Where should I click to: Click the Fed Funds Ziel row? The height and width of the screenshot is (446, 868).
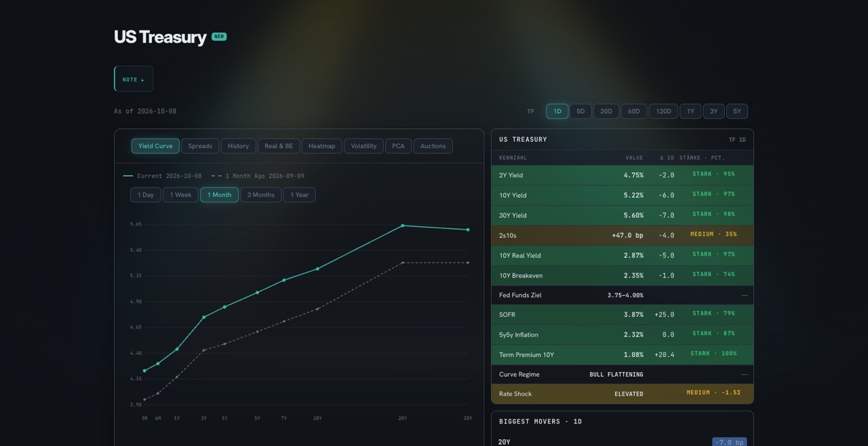pos(622,295)
